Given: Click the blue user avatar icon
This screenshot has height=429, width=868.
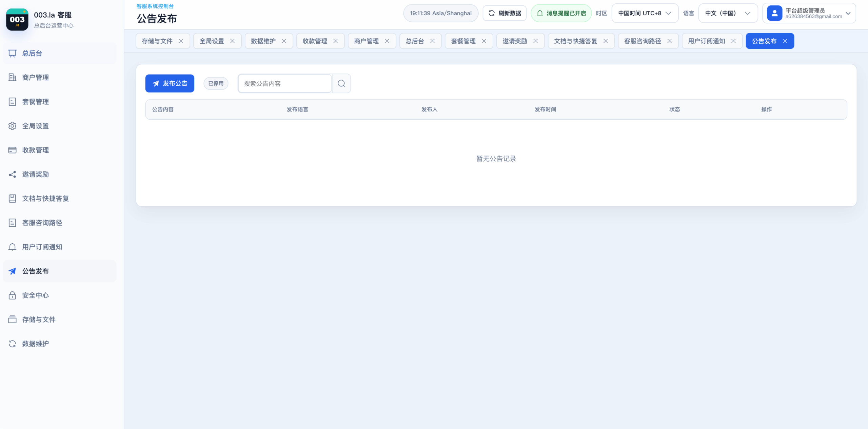Looking at the screenshot, I should (x=775, y=13).
